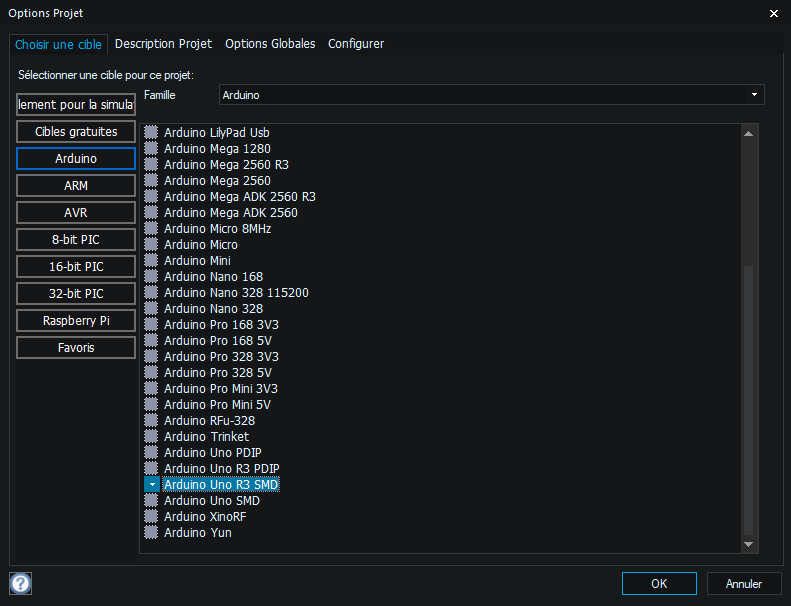Choose the 32-bit PIC category

coord(76,294)
